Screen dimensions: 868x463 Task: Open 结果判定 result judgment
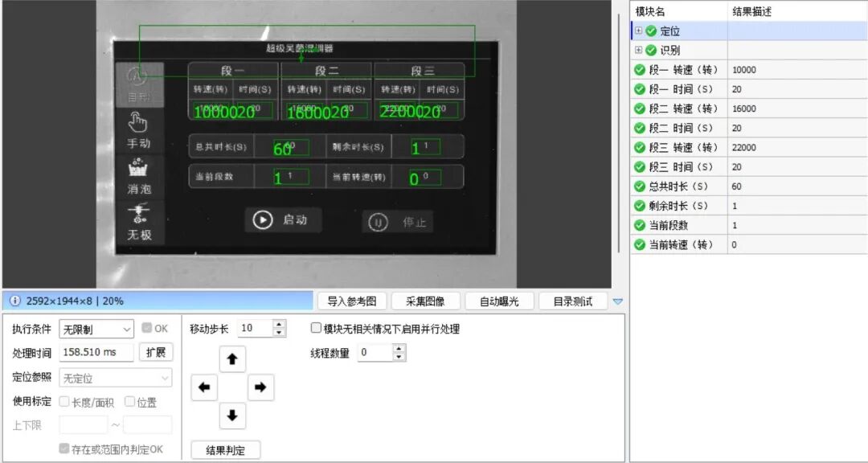pyautogui.click(x=225, y=450)
